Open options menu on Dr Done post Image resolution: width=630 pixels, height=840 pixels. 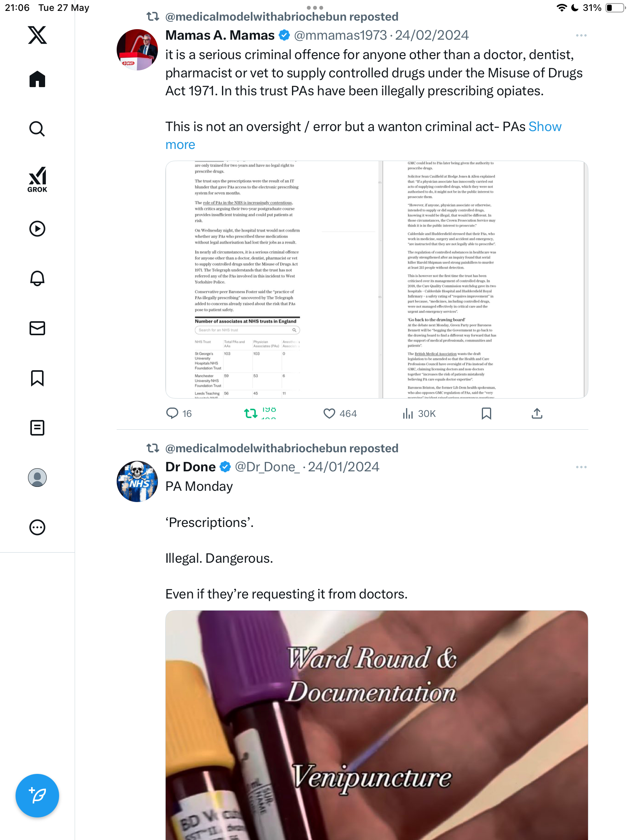(581, 467)
